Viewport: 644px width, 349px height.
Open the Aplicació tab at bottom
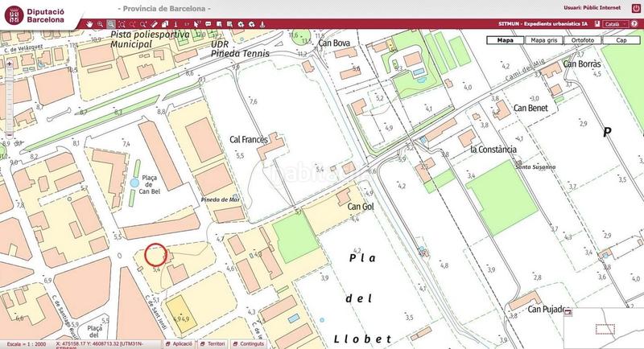point(179,343)
